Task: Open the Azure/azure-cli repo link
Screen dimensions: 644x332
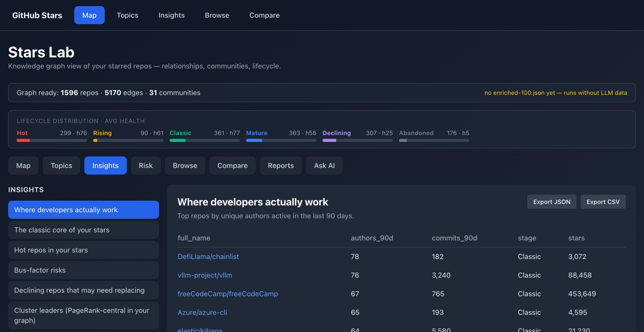Action: [x=202, y=312]
